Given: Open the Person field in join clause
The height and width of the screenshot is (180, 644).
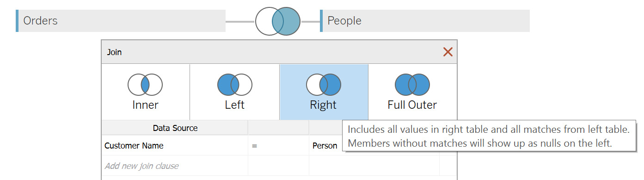Looking at the screenshot, I should [325, 145].
